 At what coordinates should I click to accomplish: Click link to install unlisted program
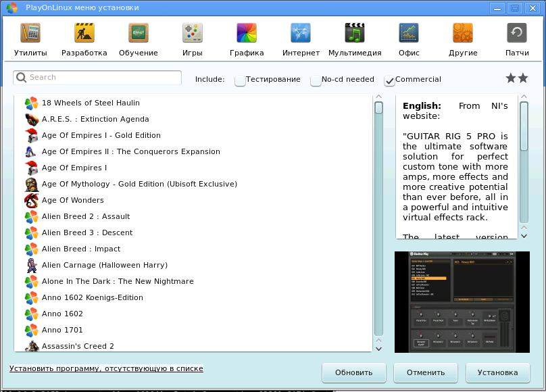click(x=106, y=369)
